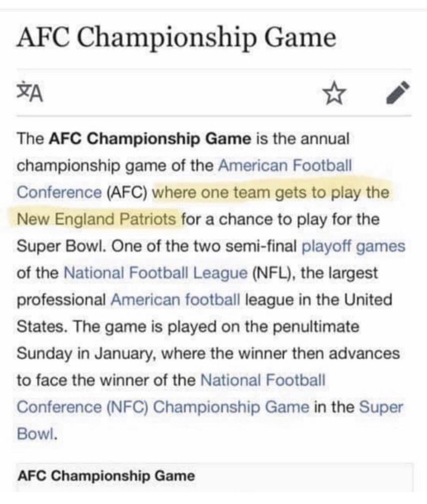Click the Bowl. link text

pyautogui.click(x=37, y=433)
